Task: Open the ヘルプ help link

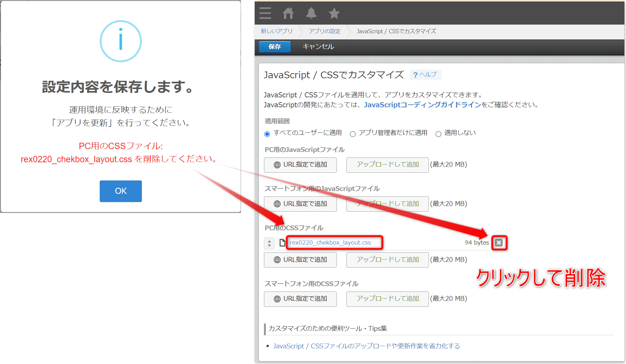Action: click(425, 75)
